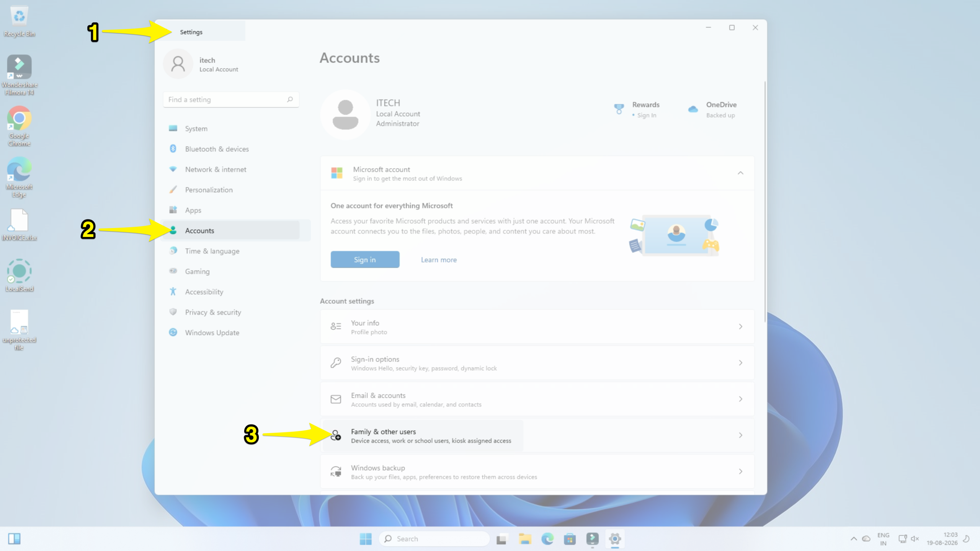Viewport: 980px width, 551px height.
Task: Open Windows Update page
Action: (x=231, y=333)
